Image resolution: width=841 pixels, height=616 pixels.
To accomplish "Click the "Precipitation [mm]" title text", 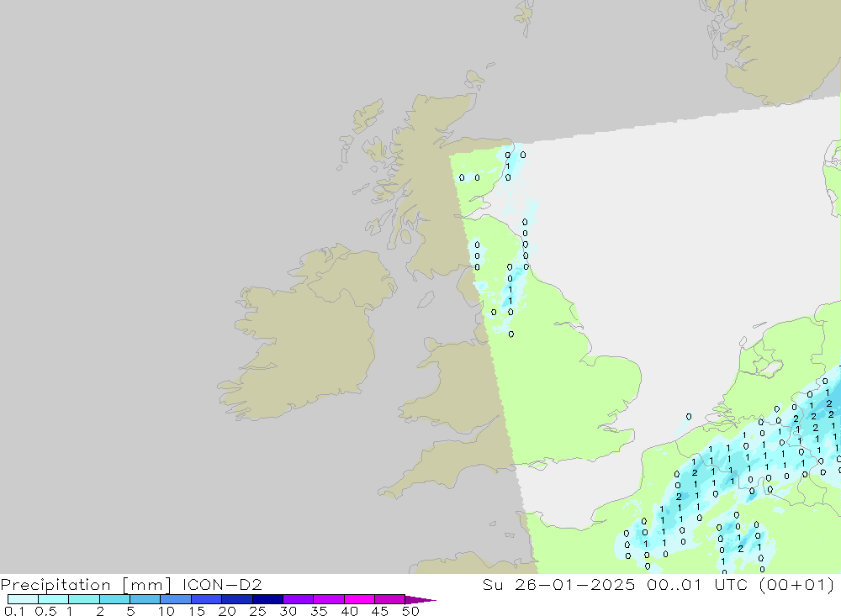I will [86, 585].
